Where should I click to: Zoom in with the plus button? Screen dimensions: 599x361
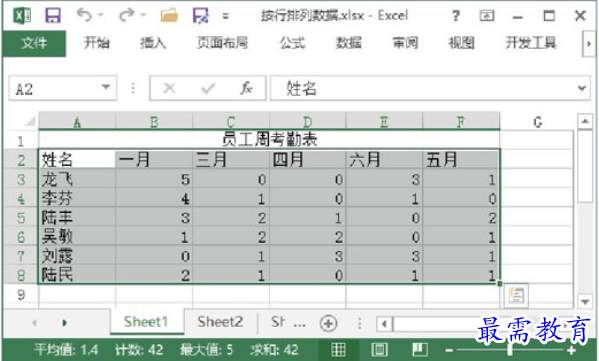click(571, 350)
